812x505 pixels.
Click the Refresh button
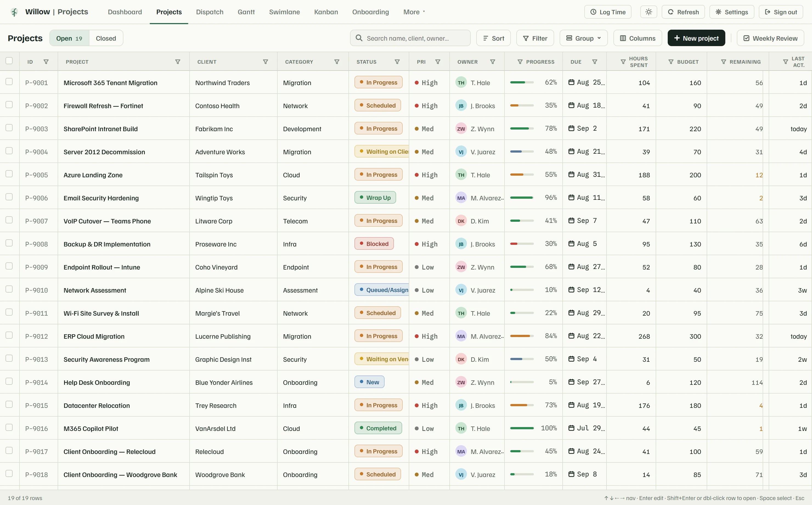point(683,12)
